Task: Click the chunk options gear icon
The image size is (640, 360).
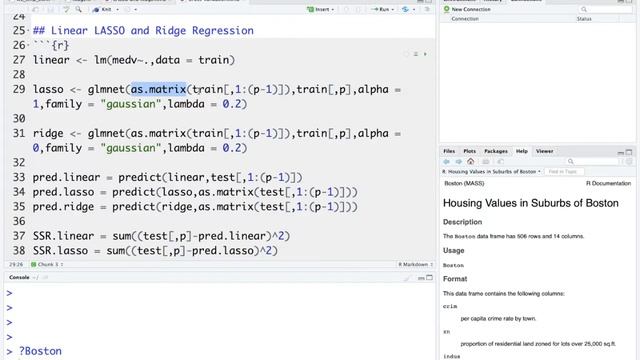Action: click(406, 54)
